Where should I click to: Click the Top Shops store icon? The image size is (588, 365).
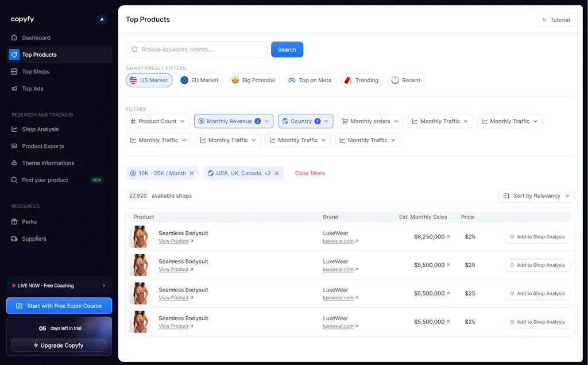[14, 72]
